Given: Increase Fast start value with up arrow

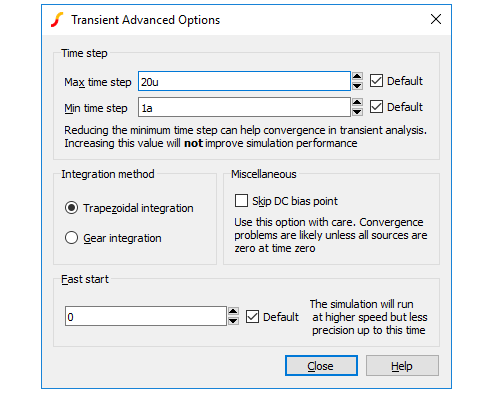Looking at the screenshot, I should coord(233,311).
